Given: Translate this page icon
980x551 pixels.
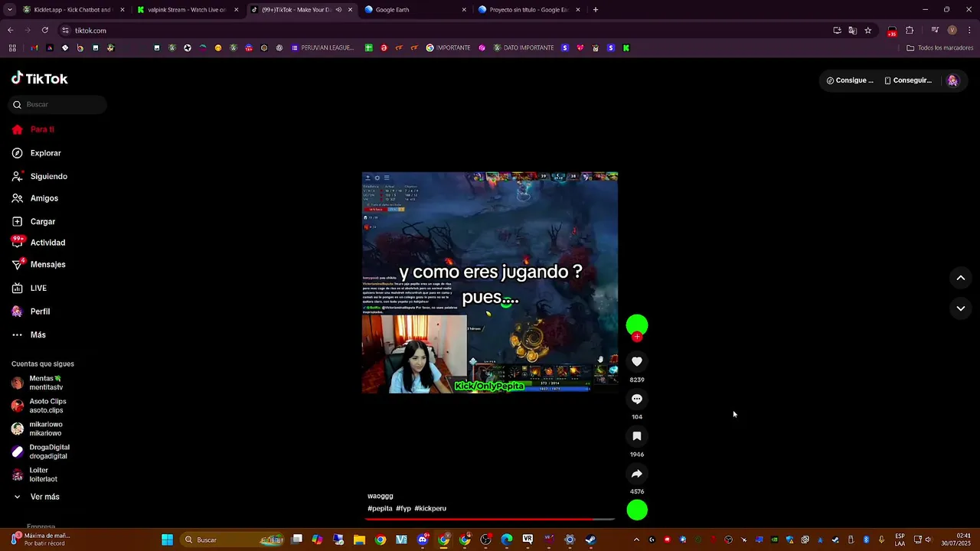Looking at the screenshot, I should pyautogui.click(x=852, y=31).
